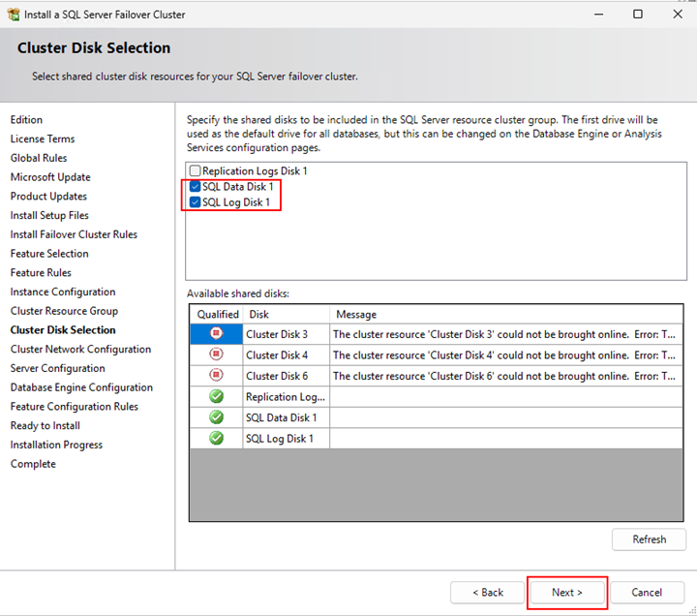
Task: Click the Cluster Disk 3 error message cell
Action: pyautogui.click(x=506, y=334)
